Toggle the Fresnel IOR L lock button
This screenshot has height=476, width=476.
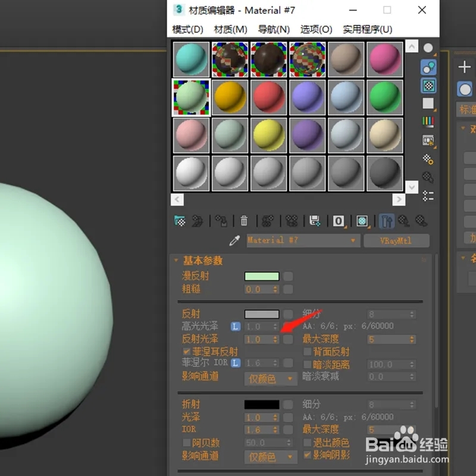coord(236,363)
